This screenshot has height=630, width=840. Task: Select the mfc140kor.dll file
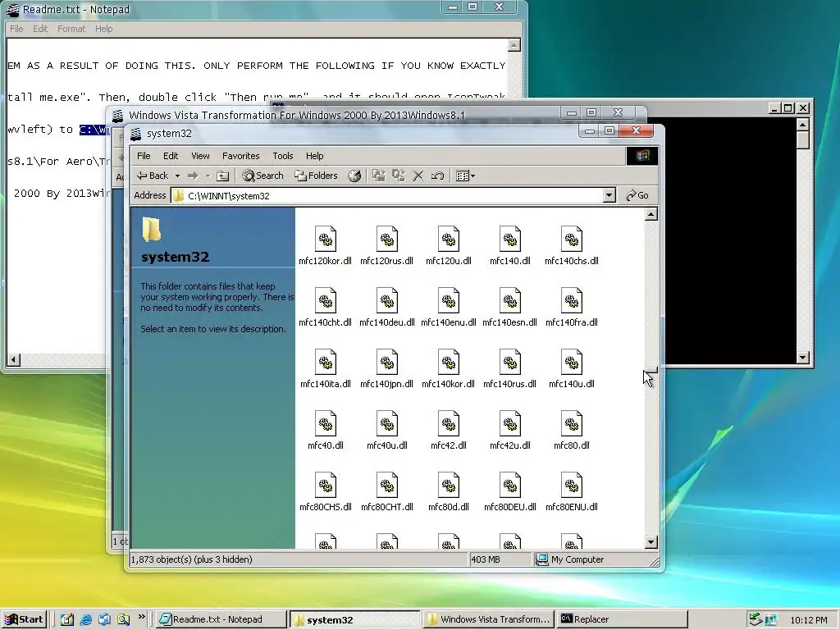pos(449,368)
